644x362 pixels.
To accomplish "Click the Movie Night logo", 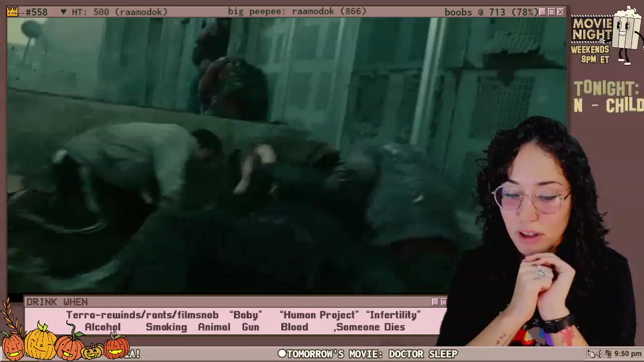I will coord(592,29).
